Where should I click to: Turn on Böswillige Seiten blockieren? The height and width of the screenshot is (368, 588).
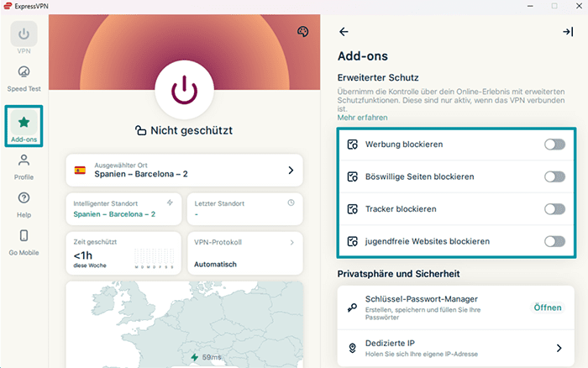coord(554,176)
